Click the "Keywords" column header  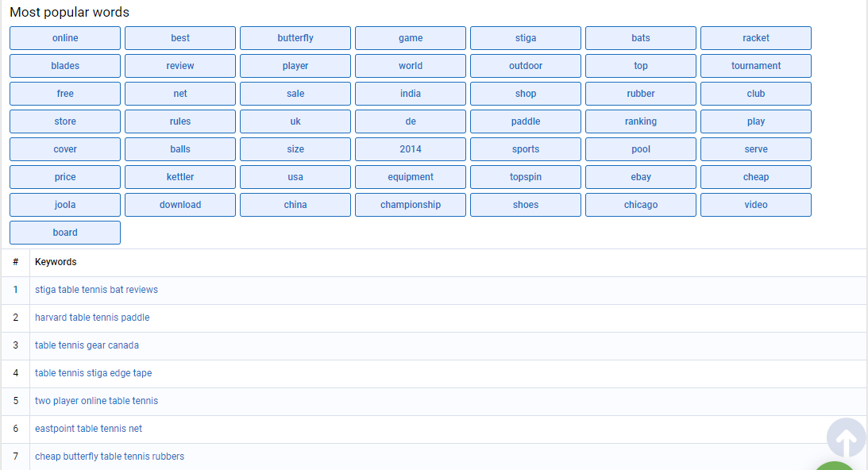(x=56, y=262)
